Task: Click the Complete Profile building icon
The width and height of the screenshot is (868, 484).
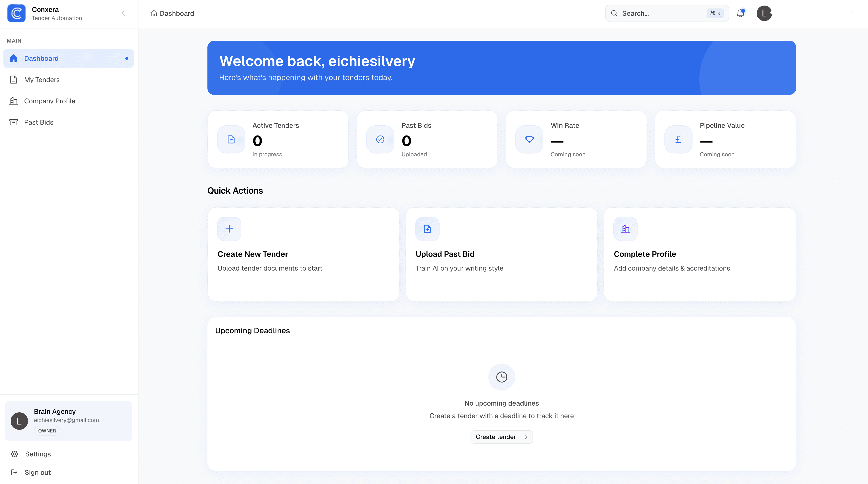Action: 625,229
